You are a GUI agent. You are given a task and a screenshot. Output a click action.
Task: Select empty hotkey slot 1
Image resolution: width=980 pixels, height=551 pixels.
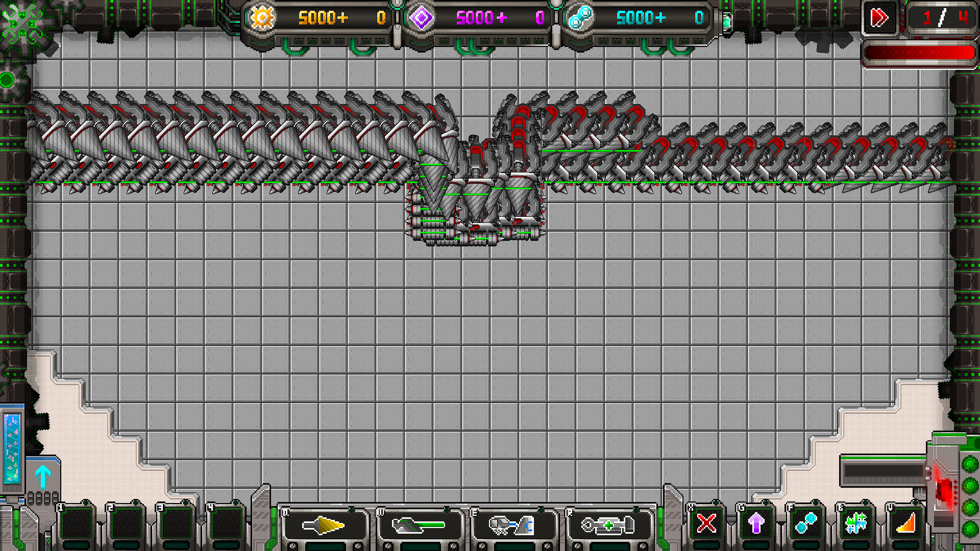77,523
